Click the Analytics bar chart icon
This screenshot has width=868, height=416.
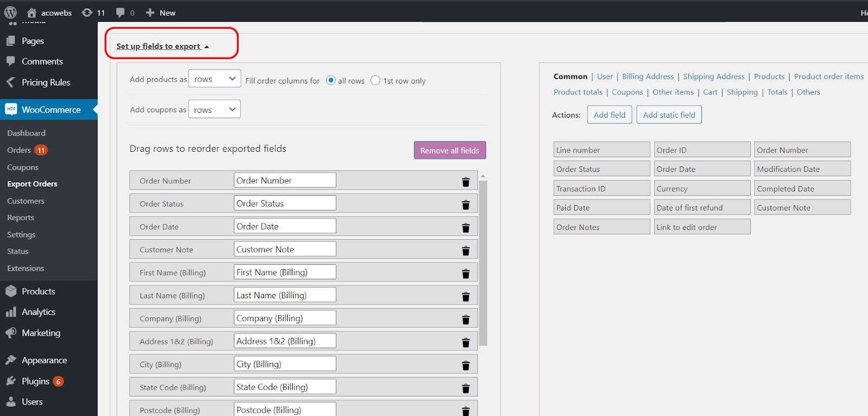[x=11, y=312]
